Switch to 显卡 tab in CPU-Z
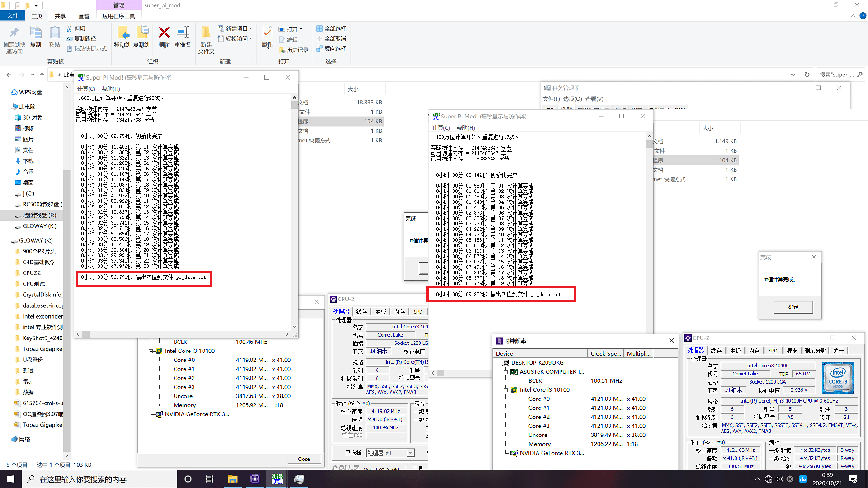Viewport: 868px width, 488px height. [x=792, y=351]
